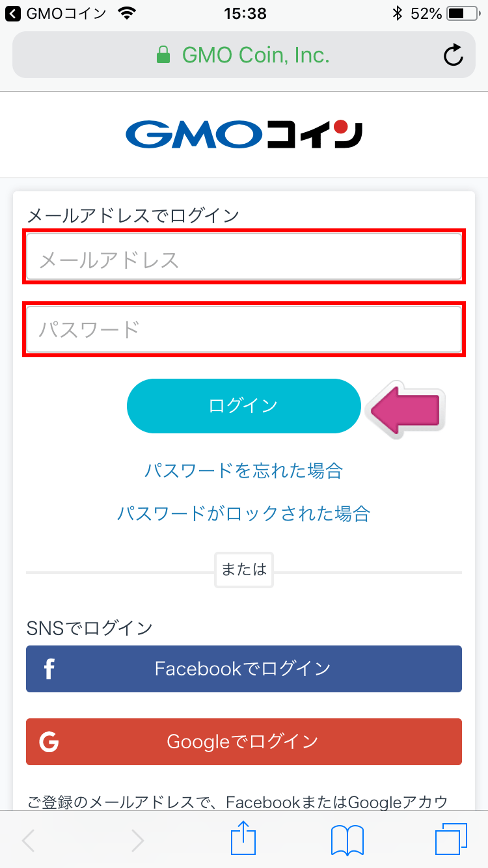The image size is (488, 868).
Task: Go forward using Safari forward arrow
Action: click(x=137, y=841)
